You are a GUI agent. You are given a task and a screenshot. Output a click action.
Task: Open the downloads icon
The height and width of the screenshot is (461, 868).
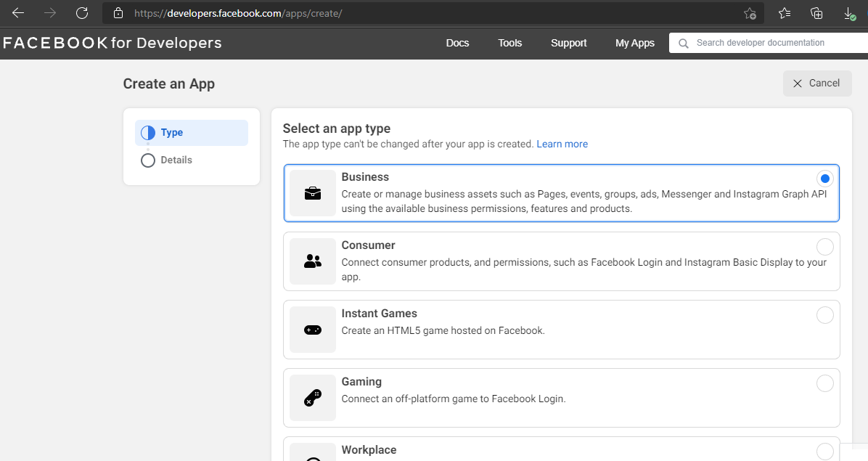click(849, 13)
